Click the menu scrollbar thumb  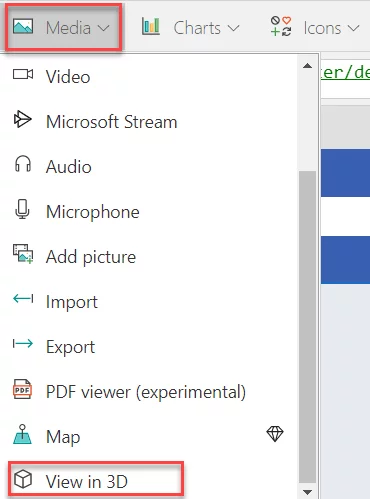(x=307, y=327)
